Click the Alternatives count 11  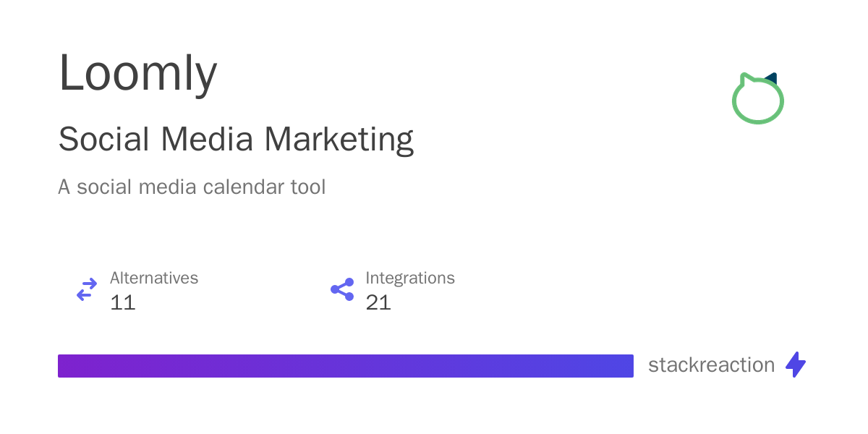coord(123,302)
